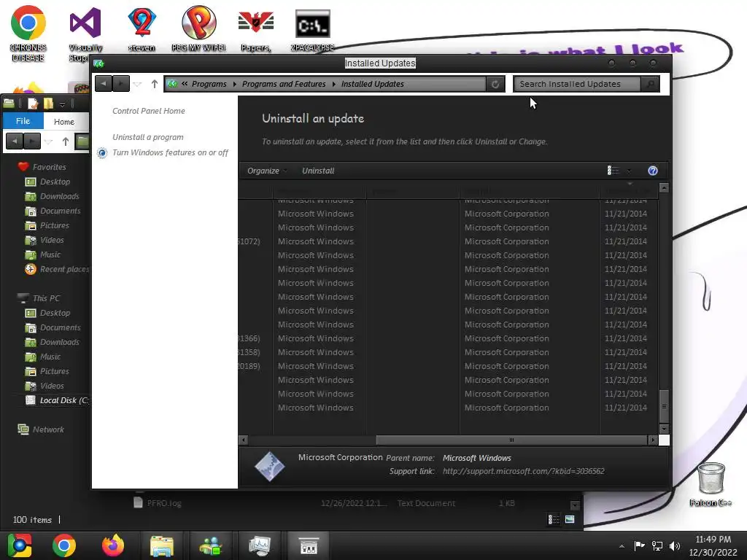Open Quick Access Toolbar dropdown in File Explorer
The width and height of the screenshot is (747, 560).
[x=62, y=104]
